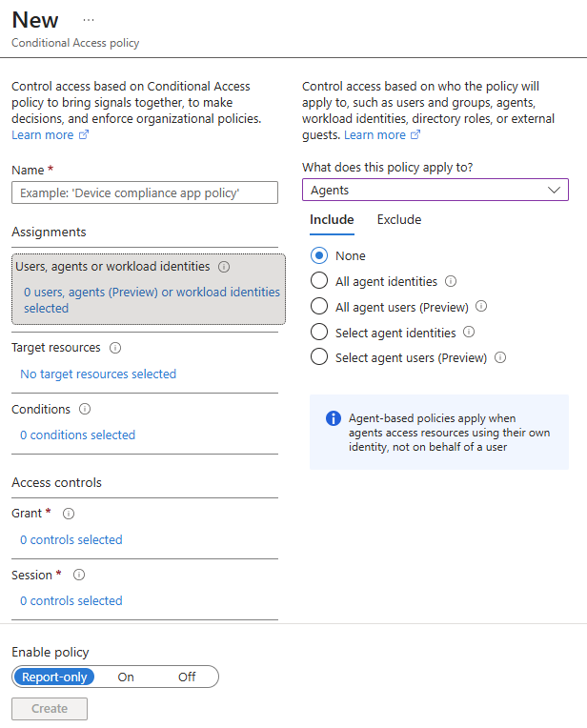Screen dimensions: 587x728
Task: Select the Select agent users (Preview) option
Action: point(319,357)
